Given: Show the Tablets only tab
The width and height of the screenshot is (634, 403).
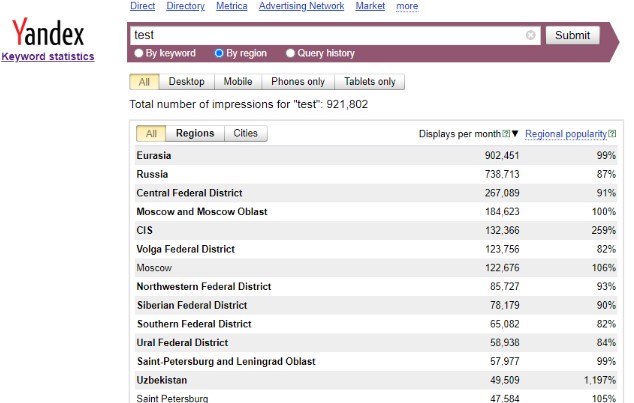Looking at the screenshot, I should [x=369, y=82].
